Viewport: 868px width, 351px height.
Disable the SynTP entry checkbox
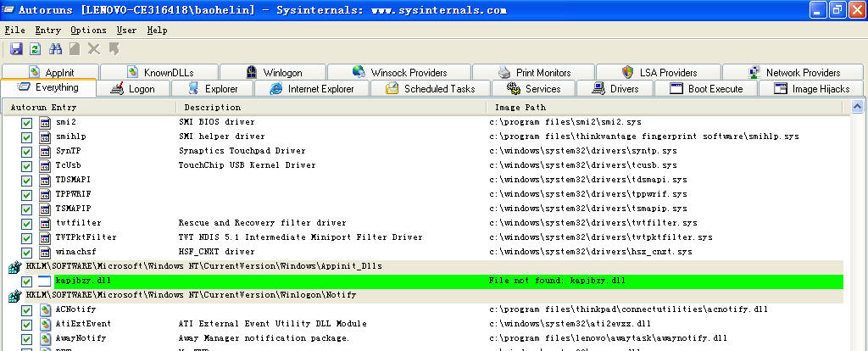point(26,151)
